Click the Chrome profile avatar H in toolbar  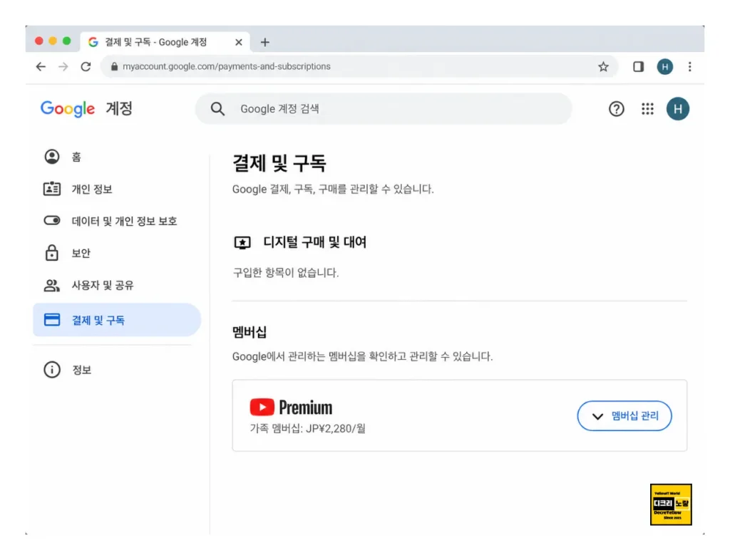point(665,66)
